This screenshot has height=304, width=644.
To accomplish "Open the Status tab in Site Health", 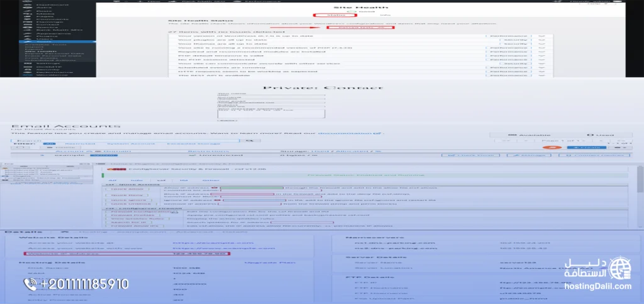I will click(x=336, y=15).
